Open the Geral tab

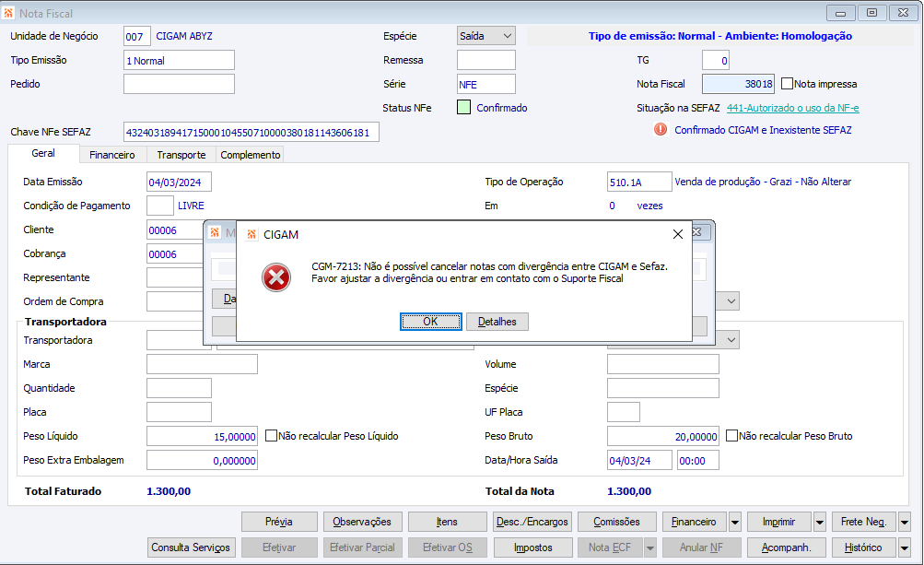[x=43, y=153]
